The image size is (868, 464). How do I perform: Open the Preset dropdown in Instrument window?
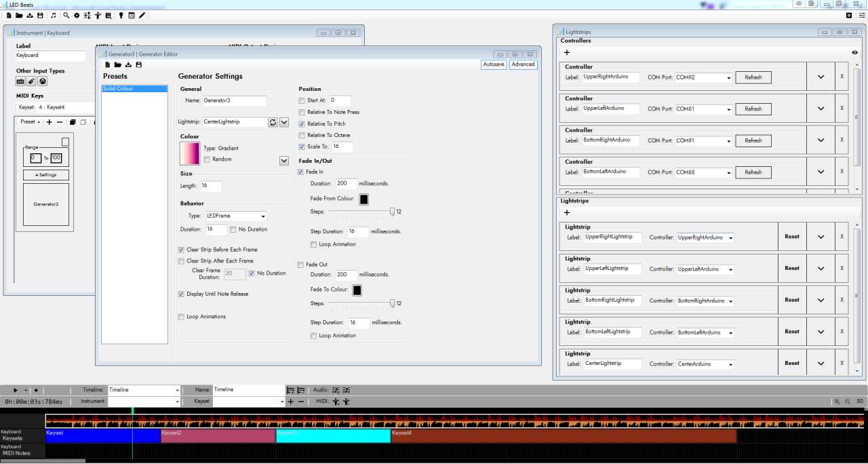tap(30, 122)
